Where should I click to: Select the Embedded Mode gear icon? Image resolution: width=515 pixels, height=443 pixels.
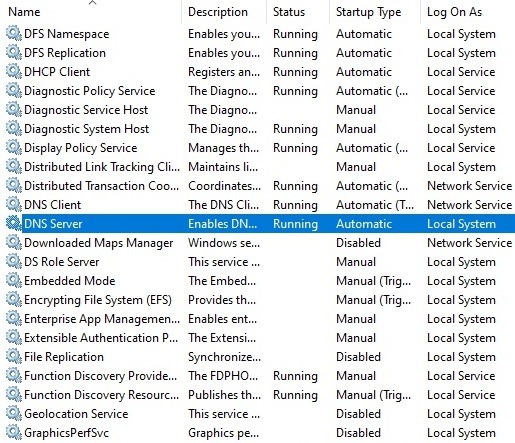pos(14,280)
